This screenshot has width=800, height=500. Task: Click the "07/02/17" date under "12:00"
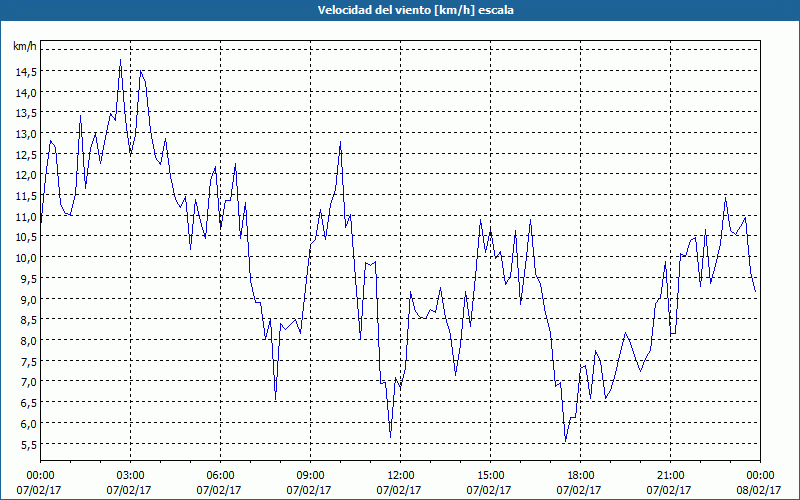pyautogui.click(x=399, y=490)
